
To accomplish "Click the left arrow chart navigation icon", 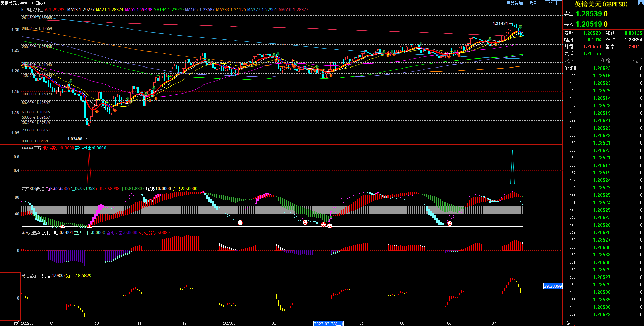I will 547,3.
